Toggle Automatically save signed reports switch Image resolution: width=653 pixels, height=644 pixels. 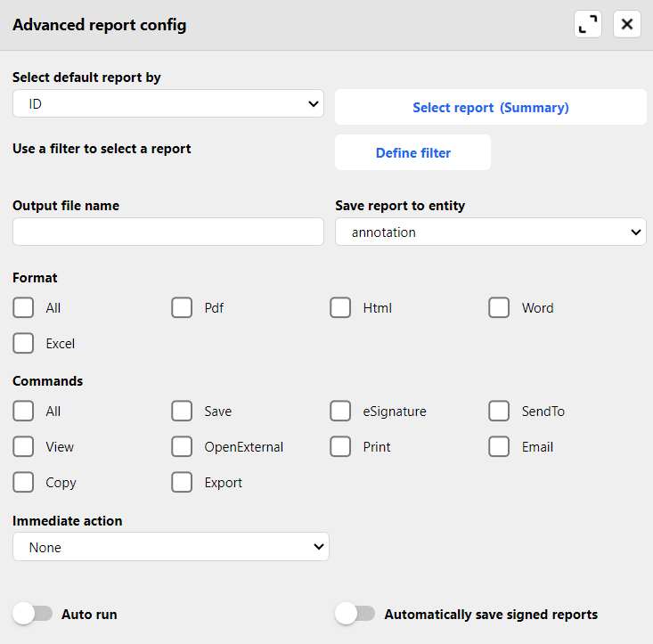tap(355, 614)
